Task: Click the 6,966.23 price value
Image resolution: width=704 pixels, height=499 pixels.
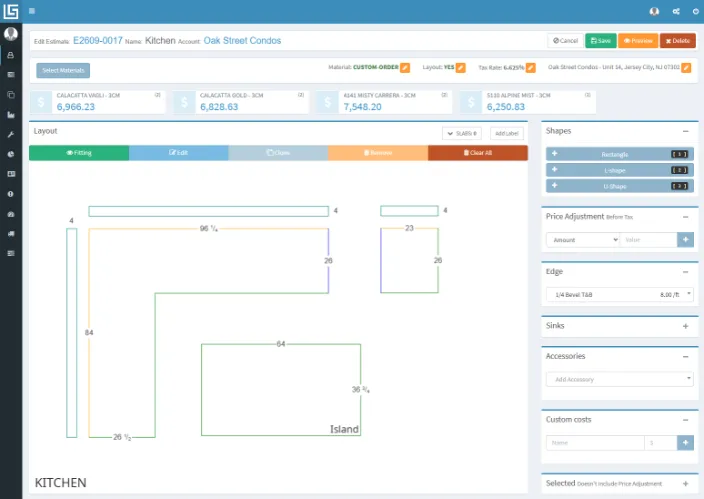Action: (76, 107)
